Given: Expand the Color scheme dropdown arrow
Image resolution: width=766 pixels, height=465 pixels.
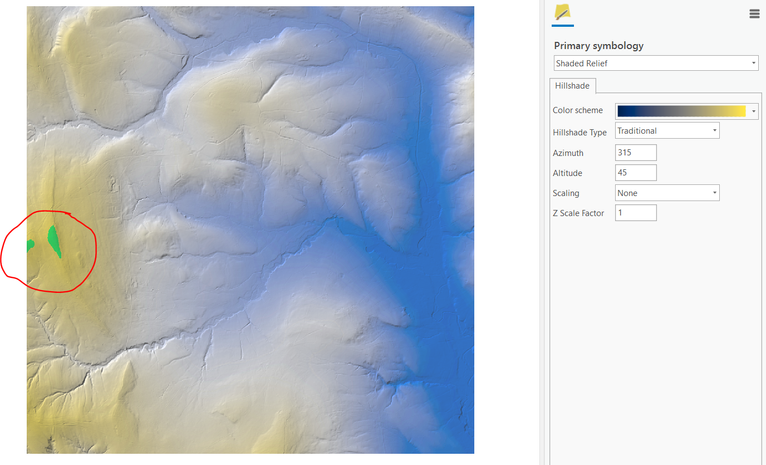Looking at the screenshot, I should point(753,111).
